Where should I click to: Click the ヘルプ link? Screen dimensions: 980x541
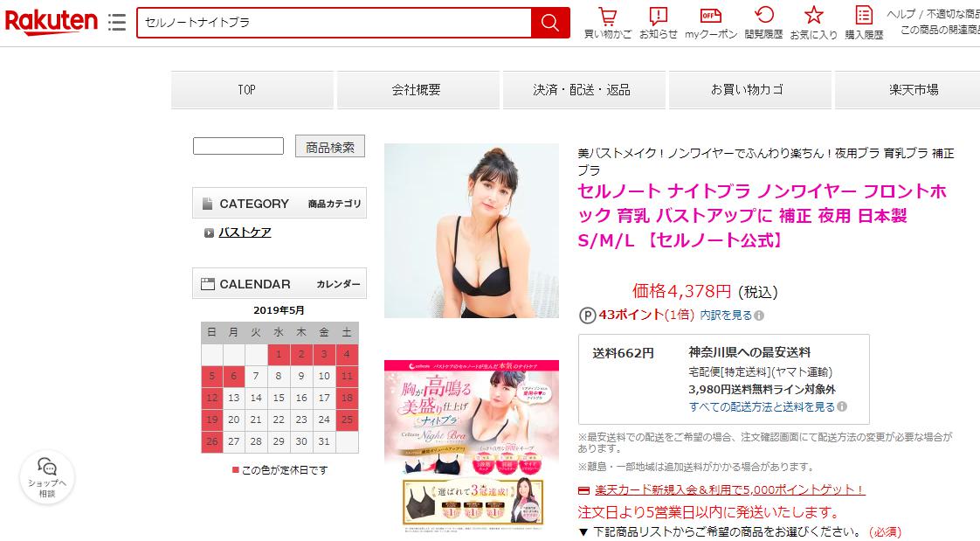pyautogui.click(x=900, y=14)
